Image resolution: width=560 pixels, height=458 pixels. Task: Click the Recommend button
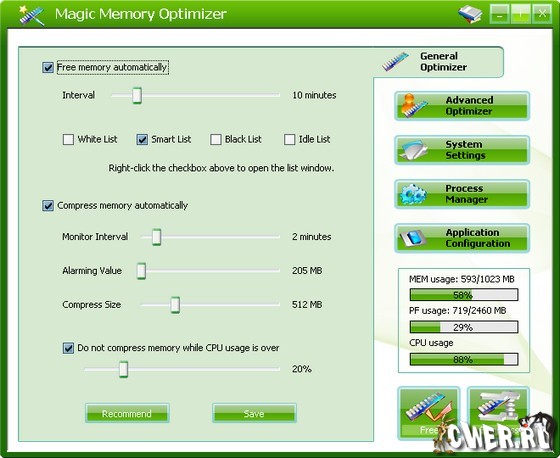click(x=127, y=413)
